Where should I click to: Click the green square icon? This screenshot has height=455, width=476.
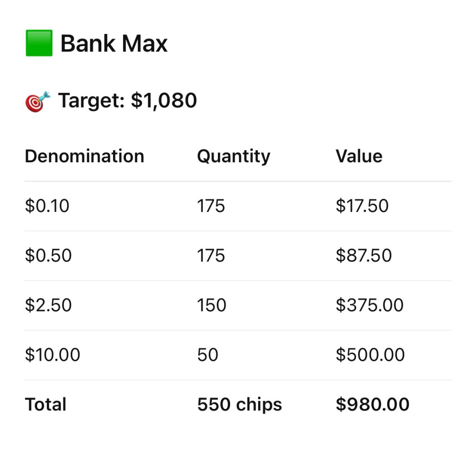[x=39, y=43]
